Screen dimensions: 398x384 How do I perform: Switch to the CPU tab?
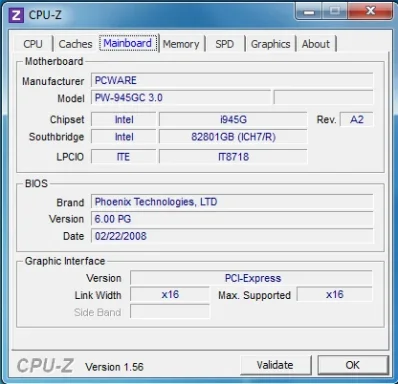[x=33, y=44]
